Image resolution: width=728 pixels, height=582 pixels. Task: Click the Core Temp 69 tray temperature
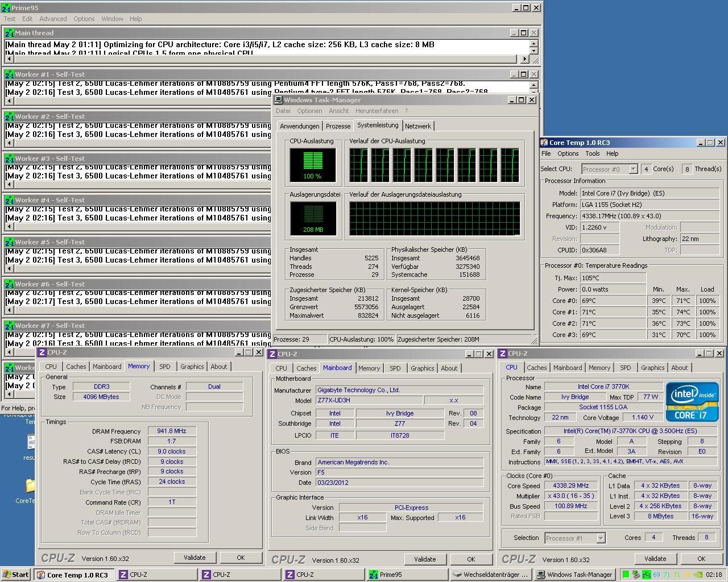[657, 575]
